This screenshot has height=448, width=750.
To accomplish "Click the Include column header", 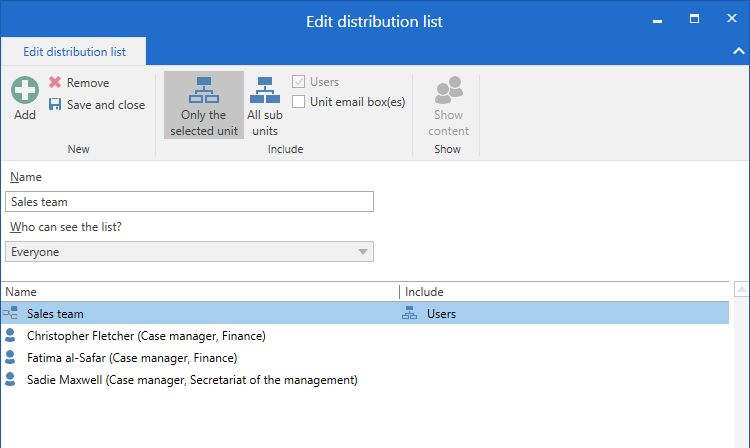I will [x=560, y=291].
